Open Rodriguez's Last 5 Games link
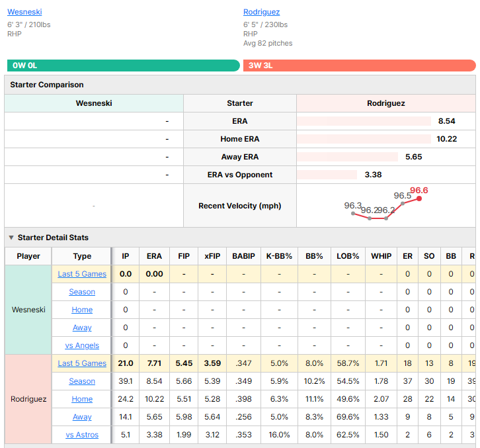 82,363
